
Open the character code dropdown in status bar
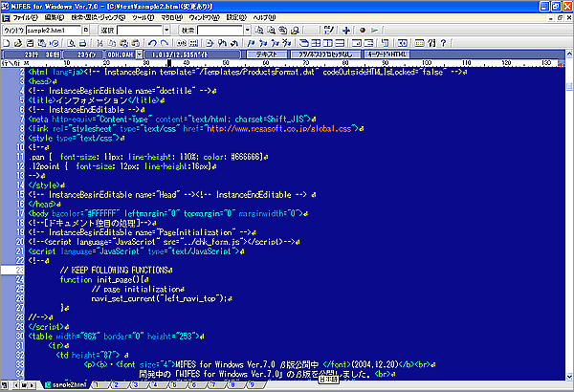click(139, 54)
